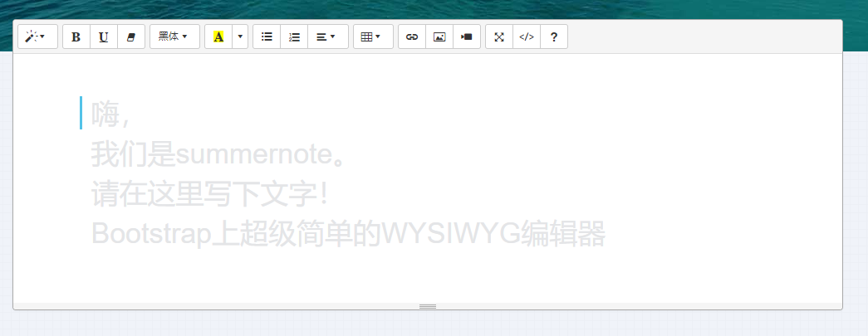868x336 pixels.
Task: Click the insert link icon
Action: click(412, 37)
